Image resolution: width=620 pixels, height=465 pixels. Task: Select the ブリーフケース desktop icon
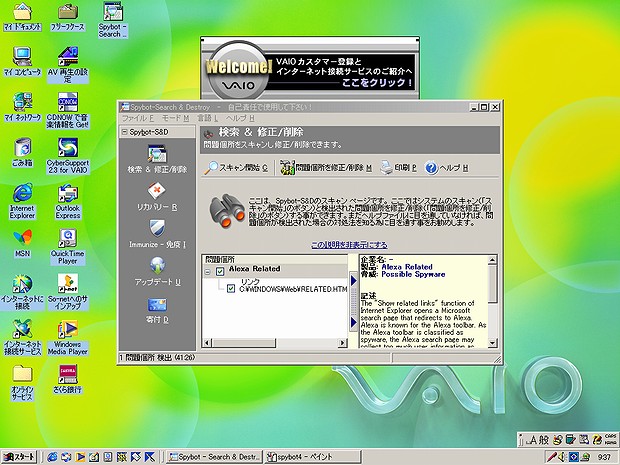pos(68,17)
